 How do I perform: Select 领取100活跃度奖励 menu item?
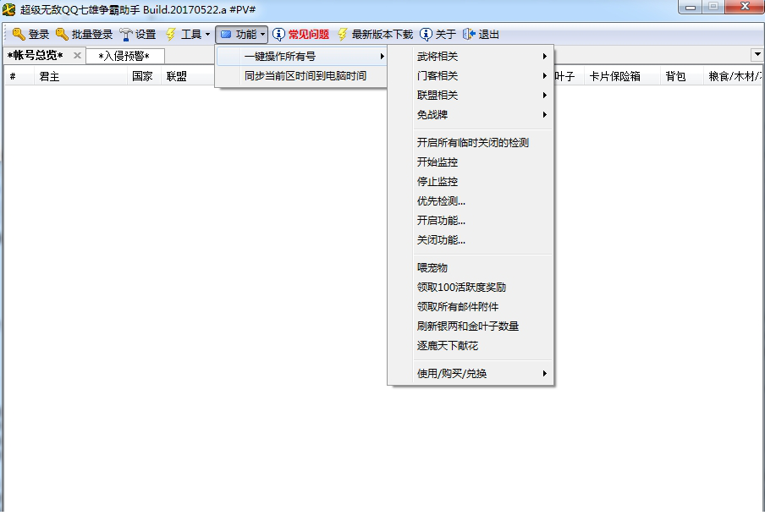coord(471,288)
